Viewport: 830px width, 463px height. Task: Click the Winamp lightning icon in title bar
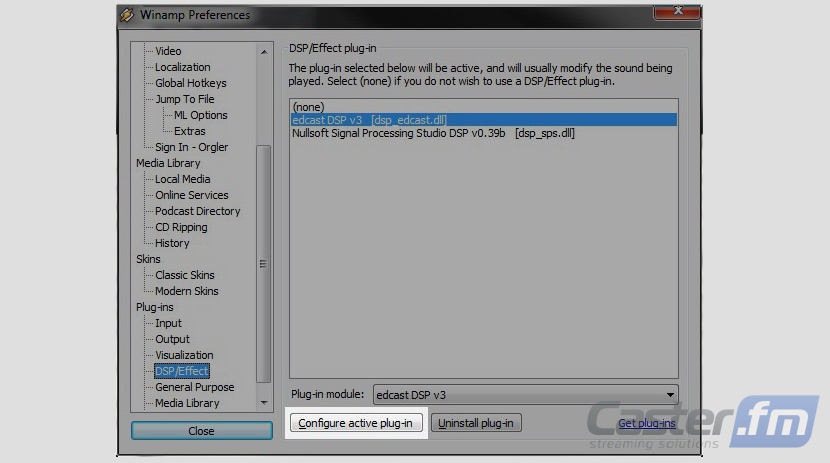pos(127,14)
